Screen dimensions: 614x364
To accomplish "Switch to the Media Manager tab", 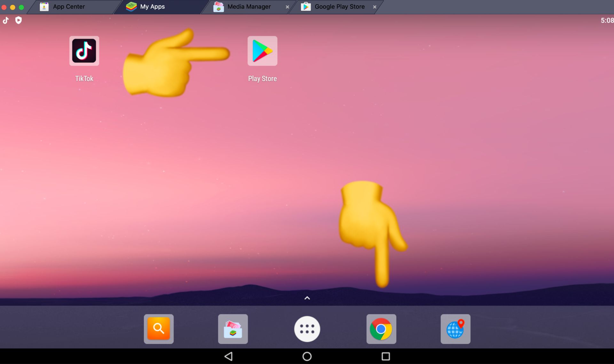I will click(249, 7).
